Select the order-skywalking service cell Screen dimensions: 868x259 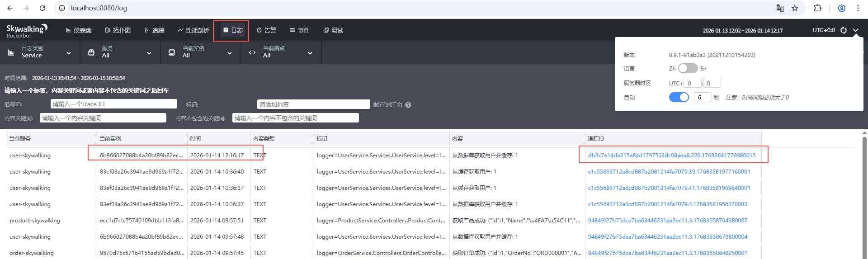tap(32, 253)
